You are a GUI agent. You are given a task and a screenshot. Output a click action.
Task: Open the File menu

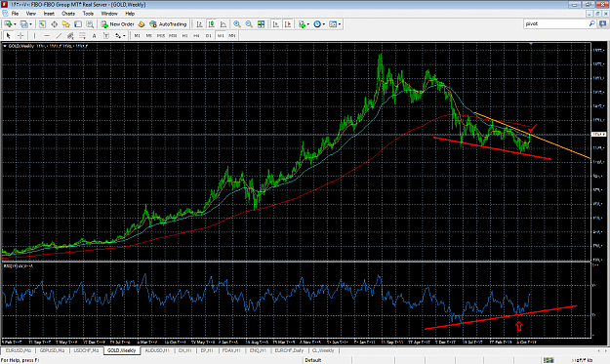(x=15, y=14)
